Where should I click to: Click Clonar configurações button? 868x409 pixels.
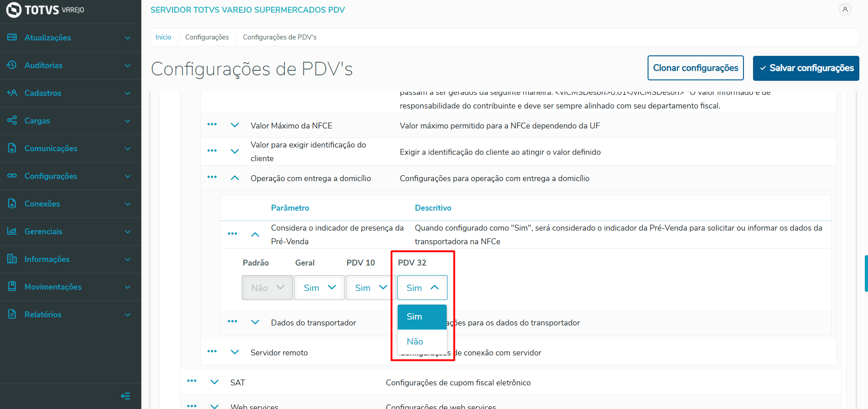(x=696, y=68)
